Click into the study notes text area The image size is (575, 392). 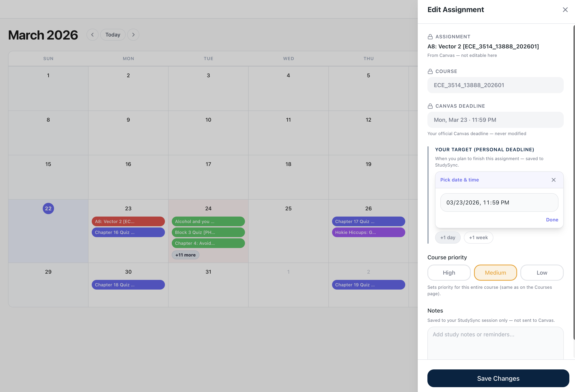click(x=495, y=343)
